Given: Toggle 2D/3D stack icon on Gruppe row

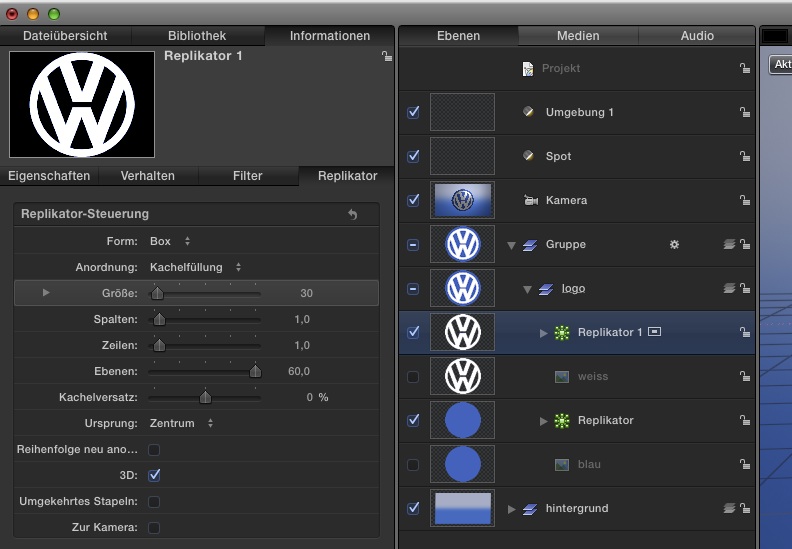Looking at the screenshot, I should coord(729,244).
